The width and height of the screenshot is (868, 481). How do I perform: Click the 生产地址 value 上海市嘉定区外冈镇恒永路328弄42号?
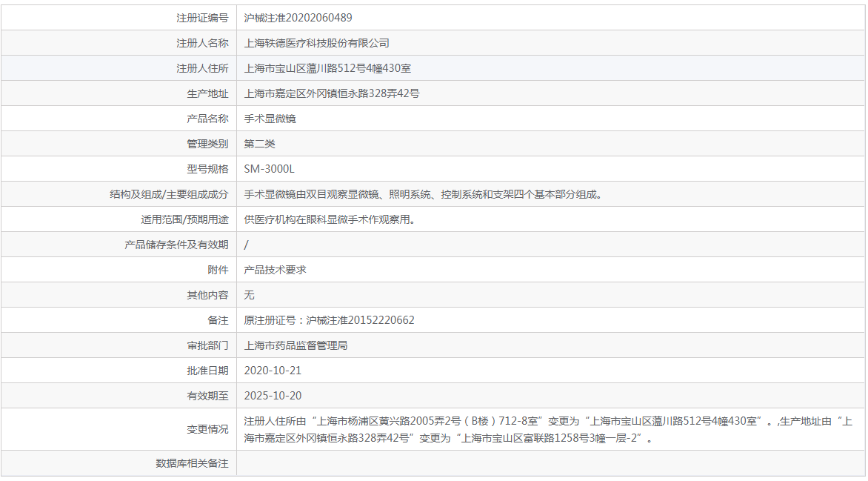pyautogui.click(x=332, y=93)
